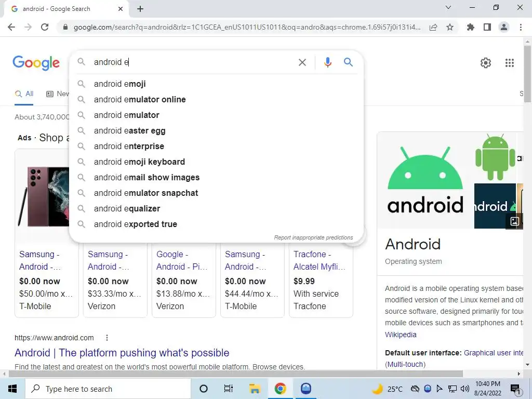Open more images icon in knowledge panel

pyautogui.click(x=514, y=221)
